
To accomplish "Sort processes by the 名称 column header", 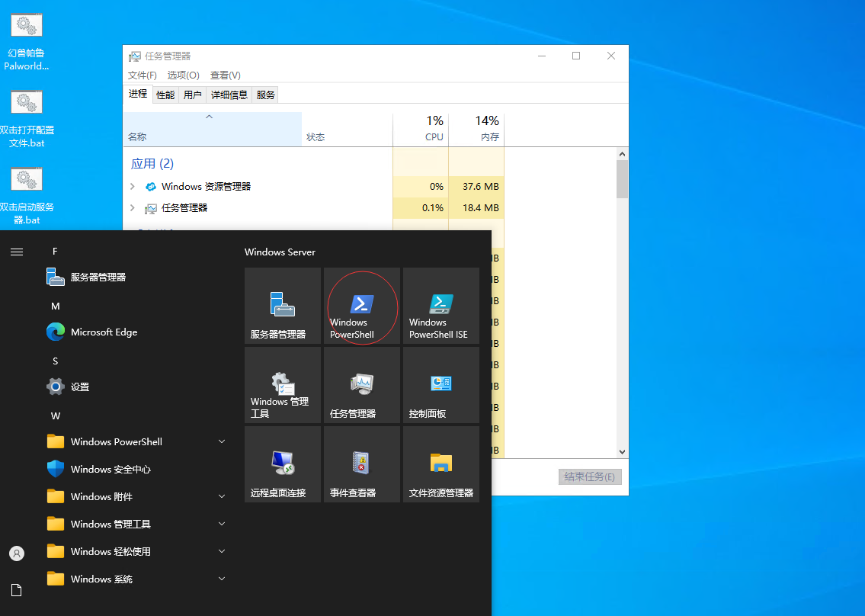I will point(213,129).
